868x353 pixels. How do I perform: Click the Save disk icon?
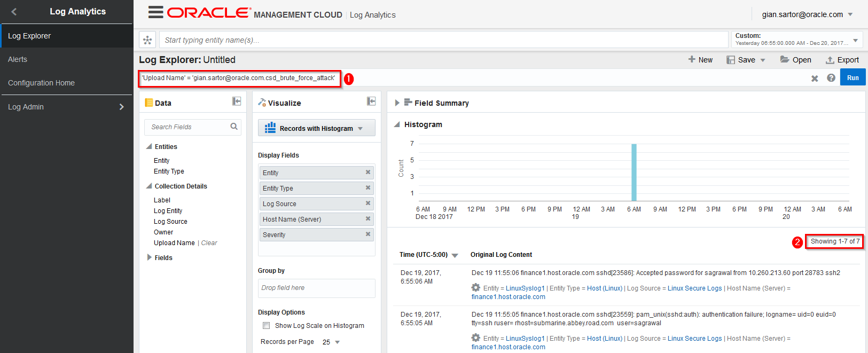[x=731, y=60]
